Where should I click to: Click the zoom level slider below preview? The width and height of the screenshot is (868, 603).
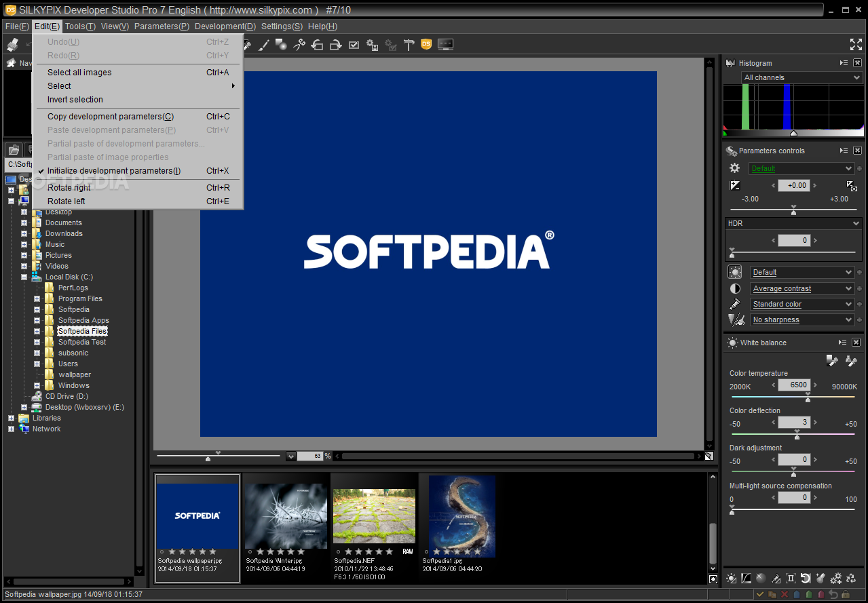point(208,458)
